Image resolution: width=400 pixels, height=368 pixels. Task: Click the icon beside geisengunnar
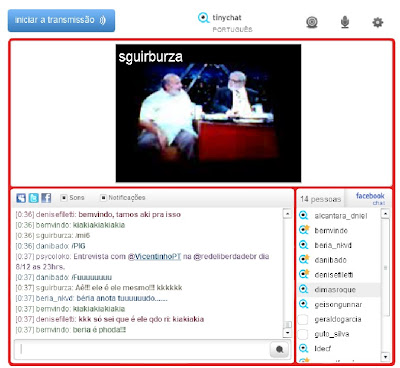tap(303, 304)
